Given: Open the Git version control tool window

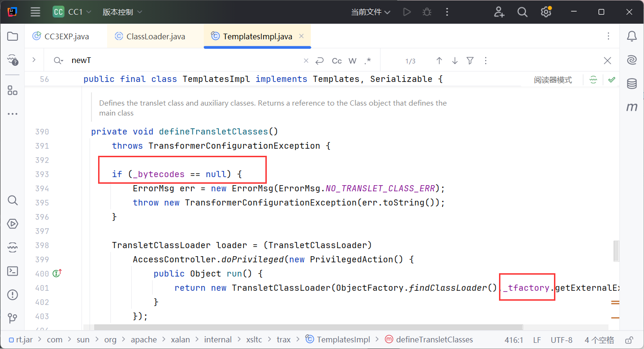Looking at the screenshot, I should click(x=13, y=318).
